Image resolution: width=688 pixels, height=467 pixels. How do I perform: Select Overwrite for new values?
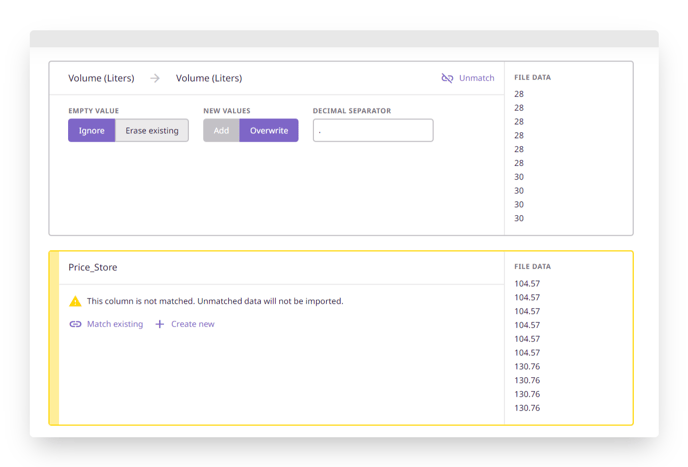pyautogui.click(x=269, y=130)
